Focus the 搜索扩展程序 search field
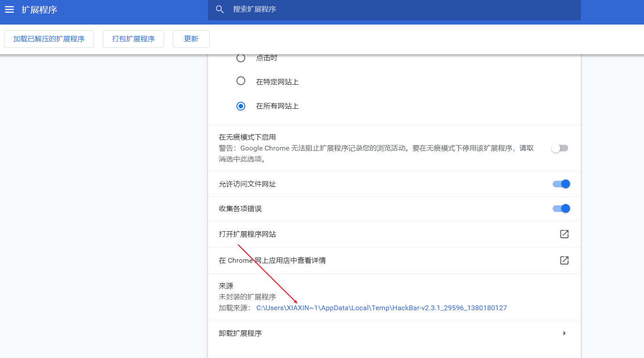Image resolution: width=644 pixels, height=358 pixels. click(394, 9)
